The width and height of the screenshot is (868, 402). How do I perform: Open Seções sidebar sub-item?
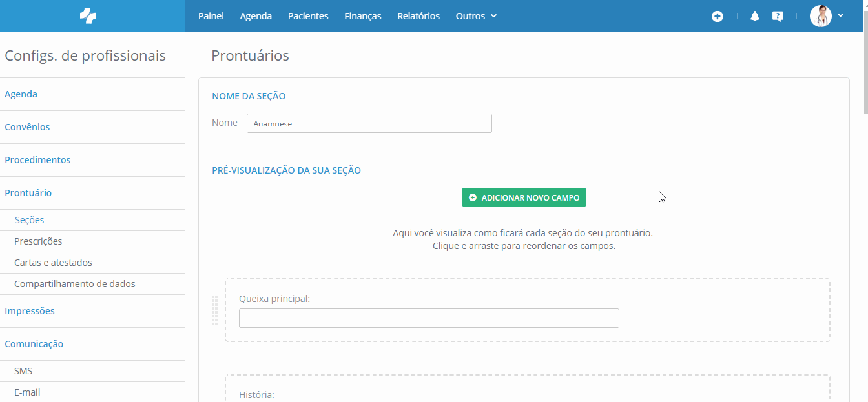pos(92,220)
